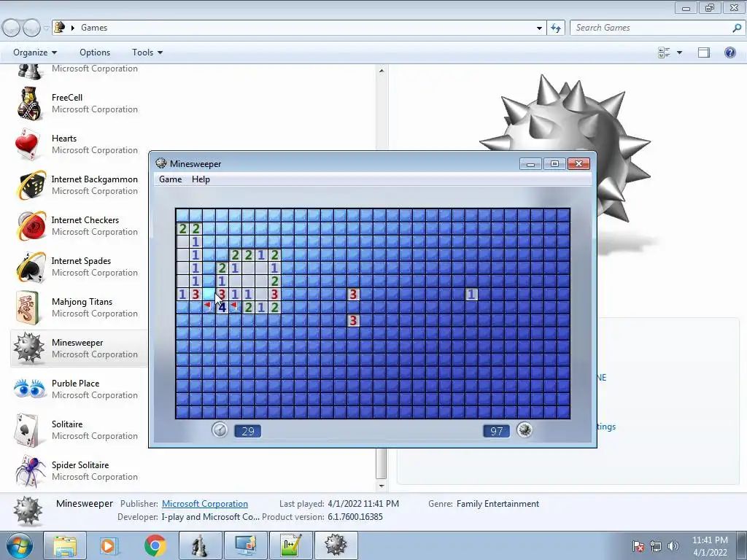Screen dimensions: 747x560
Task: Select Internet Backgammon icon
Action: [31, 185]
